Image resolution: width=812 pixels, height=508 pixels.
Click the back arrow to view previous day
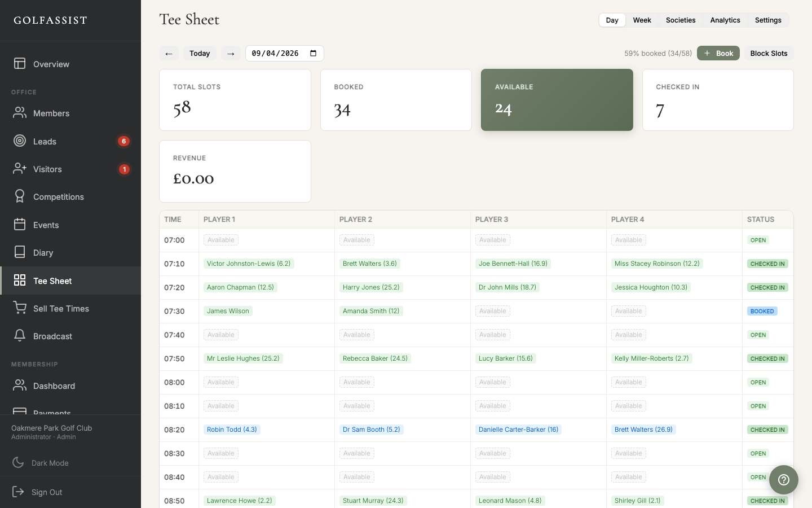click(x=169, y=53)
